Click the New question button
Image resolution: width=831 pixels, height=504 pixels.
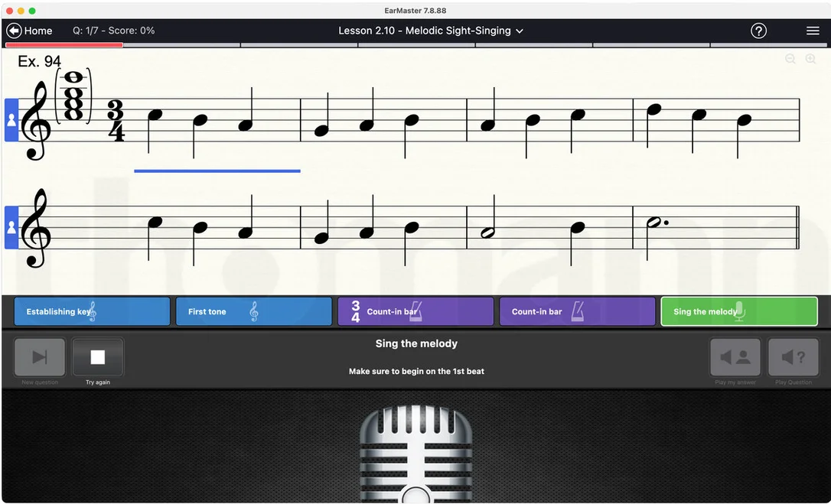click(40, 357)
